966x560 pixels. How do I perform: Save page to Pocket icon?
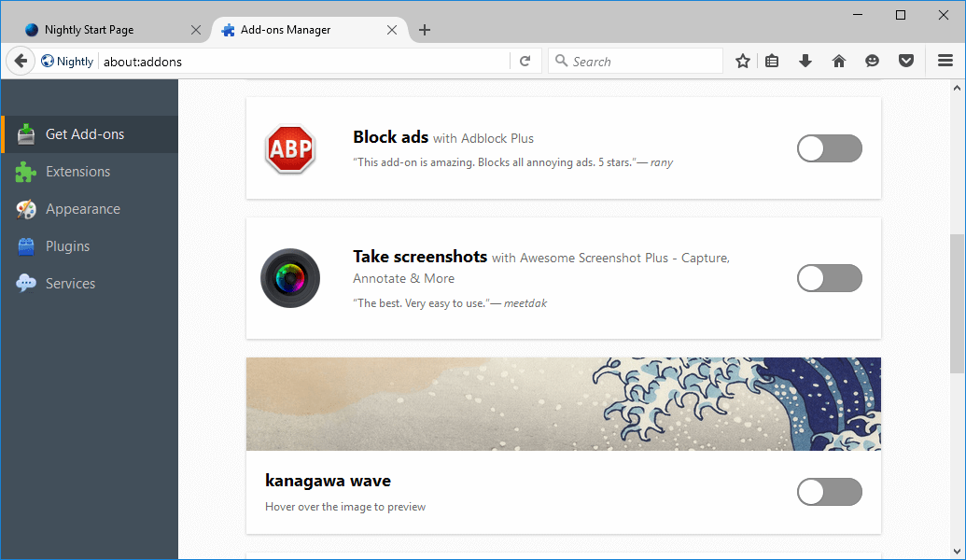905,61
